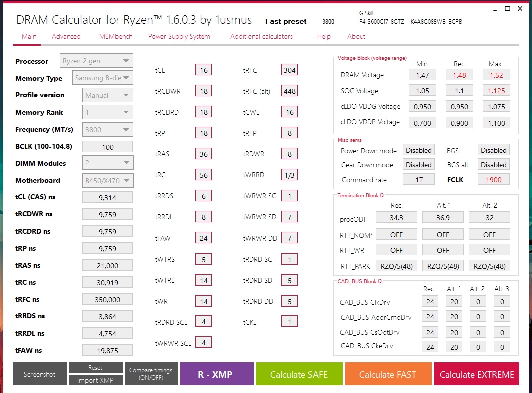Click RTT_NOM Rec. OFF field

(397, 234)
